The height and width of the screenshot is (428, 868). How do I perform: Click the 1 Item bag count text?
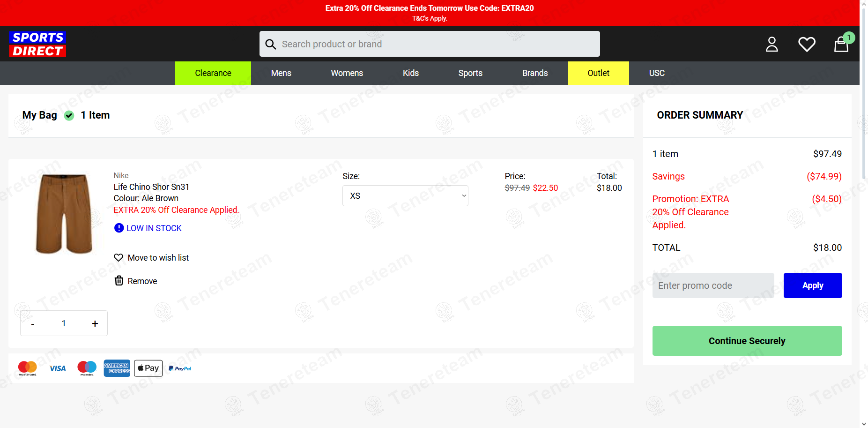pos(95,115)
